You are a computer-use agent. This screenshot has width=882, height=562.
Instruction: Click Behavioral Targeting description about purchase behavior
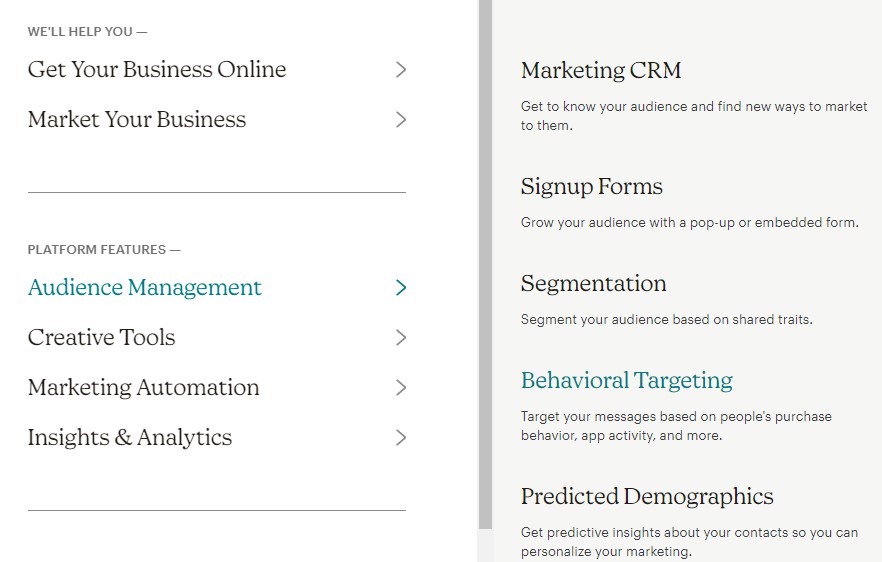click(x=676, y=426)
